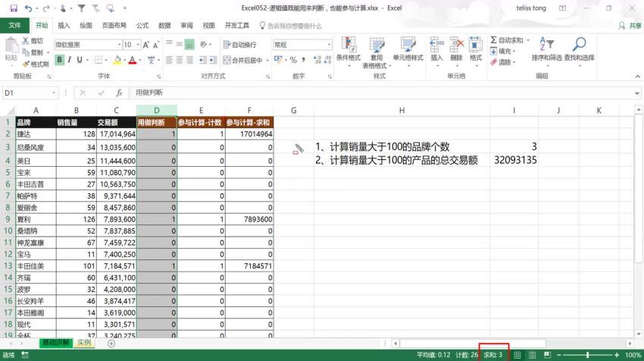Screen dimensions: 644x361
Task: Click the red font color swatch
Action: click(x=133, y=60)
